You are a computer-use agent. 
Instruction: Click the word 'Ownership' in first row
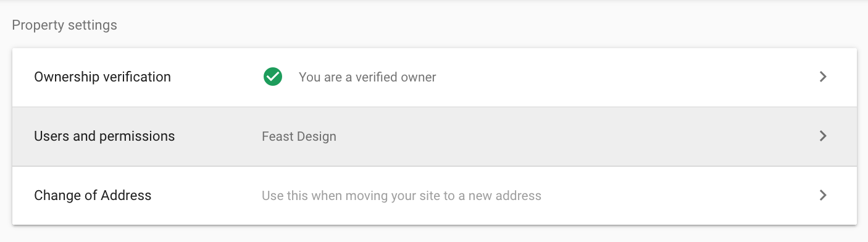(65, 77)
